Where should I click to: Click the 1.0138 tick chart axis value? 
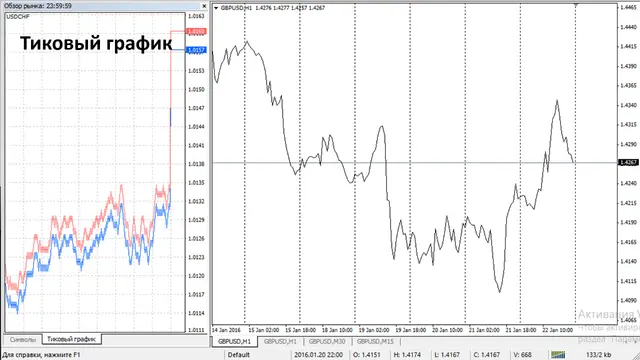(196, 164)
